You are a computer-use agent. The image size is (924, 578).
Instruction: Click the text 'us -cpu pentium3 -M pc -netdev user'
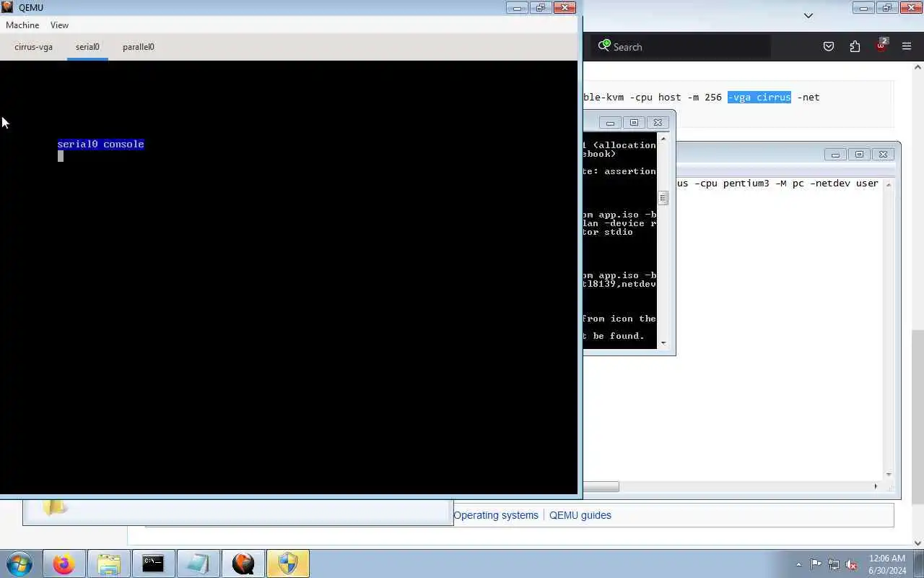[x=777, y=184]
